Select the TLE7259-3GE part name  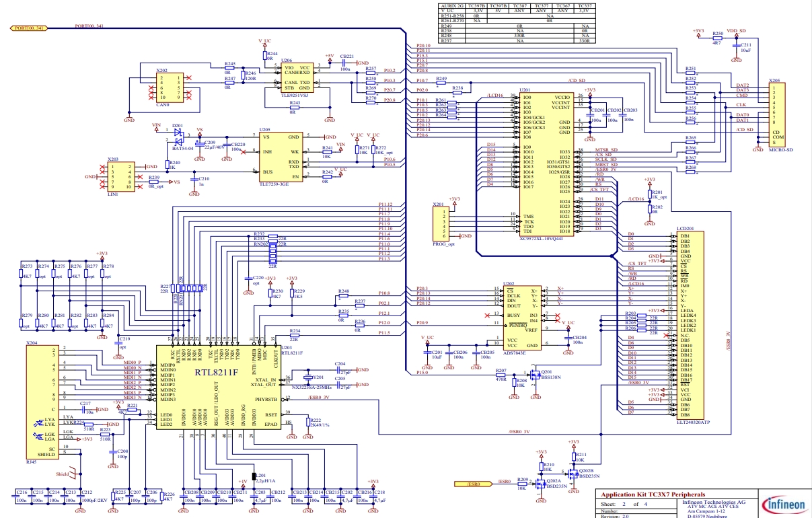274,183
